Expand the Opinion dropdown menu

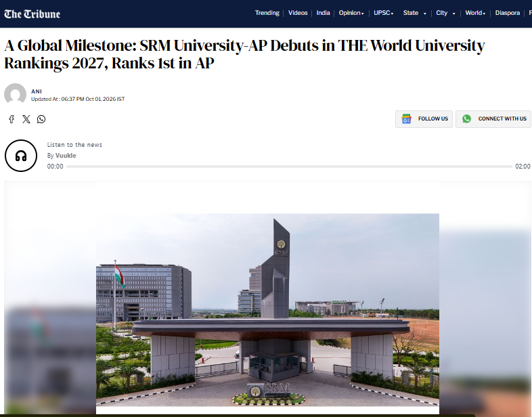tap(351, 13)
